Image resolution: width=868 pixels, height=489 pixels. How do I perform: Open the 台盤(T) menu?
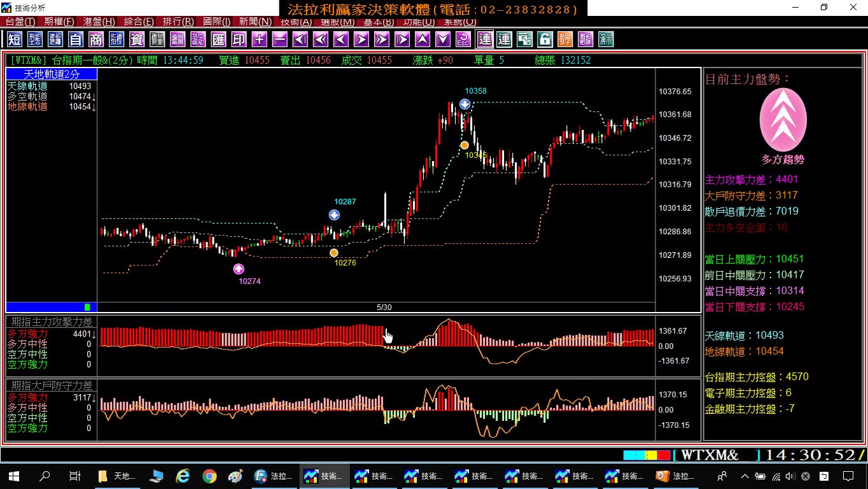tap(20, 22)
